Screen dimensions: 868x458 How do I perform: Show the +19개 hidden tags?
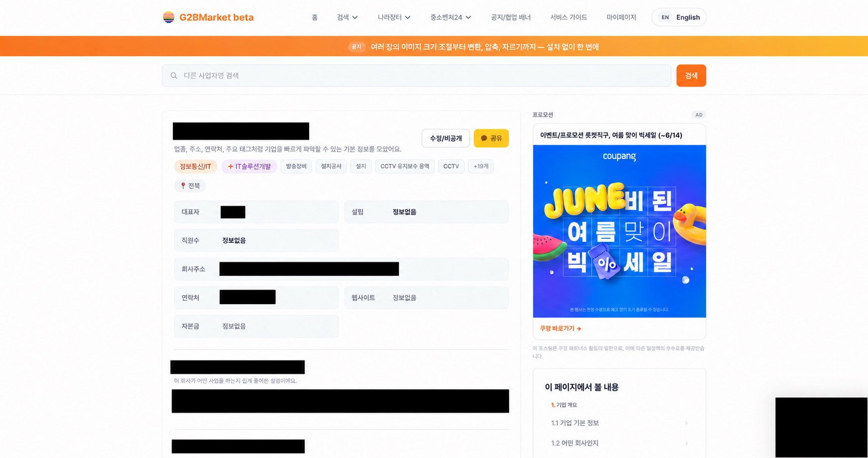click(481, 166)
